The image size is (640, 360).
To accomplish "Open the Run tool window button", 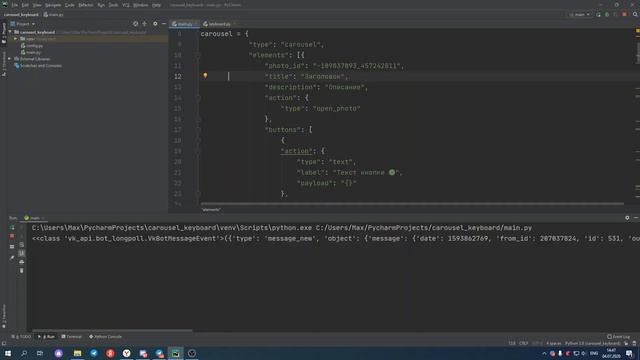I will pyautogui.click(x=47, y=337).
